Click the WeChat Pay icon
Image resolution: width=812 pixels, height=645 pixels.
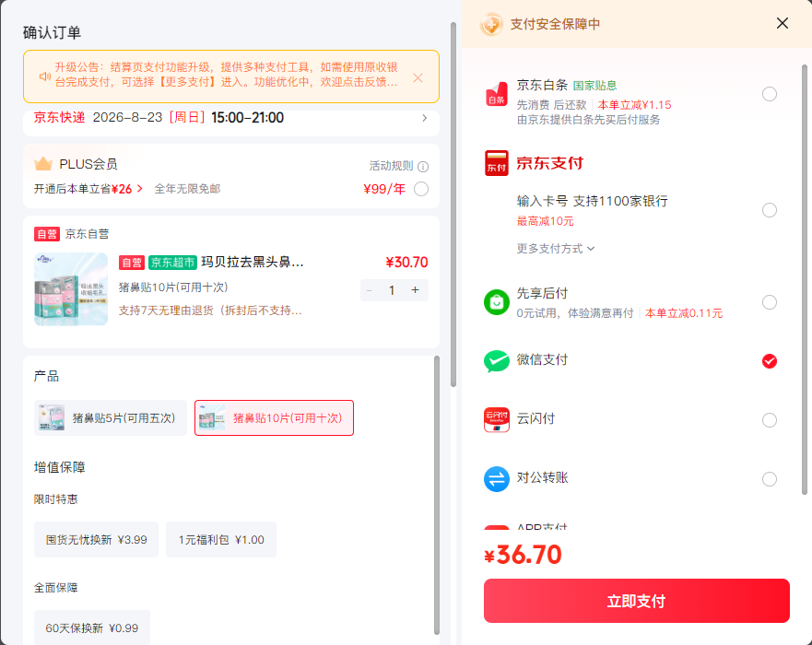[x=496, y=361]
